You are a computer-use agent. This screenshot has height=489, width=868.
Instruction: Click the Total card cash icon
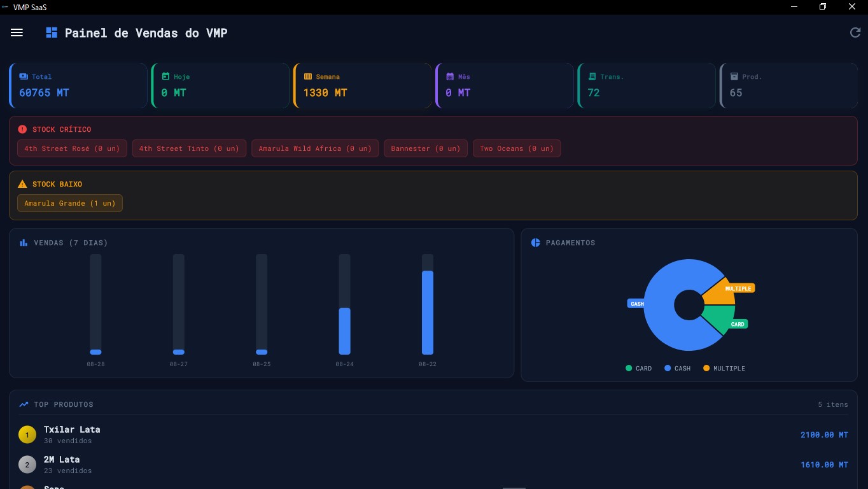[x=24, y=76]
